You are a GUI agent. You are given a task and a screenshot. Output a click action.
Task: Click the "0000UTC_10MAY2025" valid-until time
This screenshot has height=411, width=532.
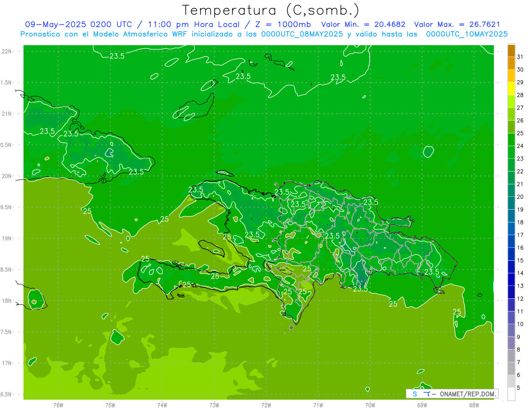(x=466, y=34)
